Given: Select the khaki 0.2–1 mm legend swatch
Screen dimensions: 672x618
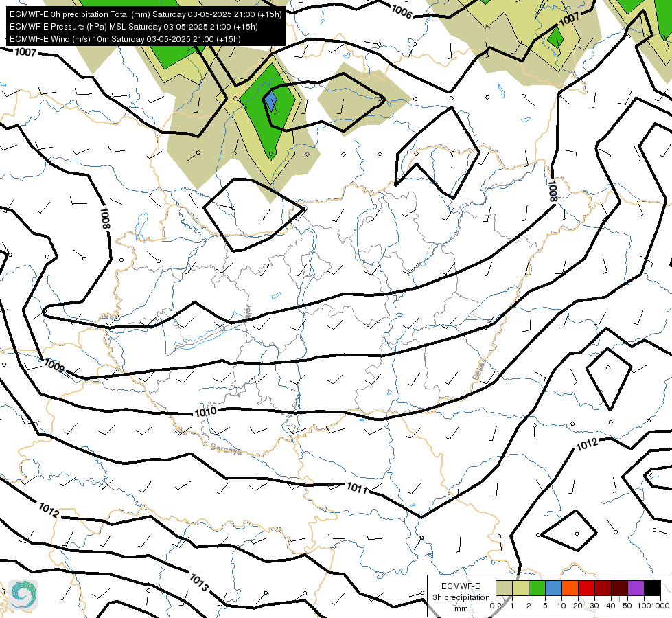Looking at the screenshot, I should (504, 588).
